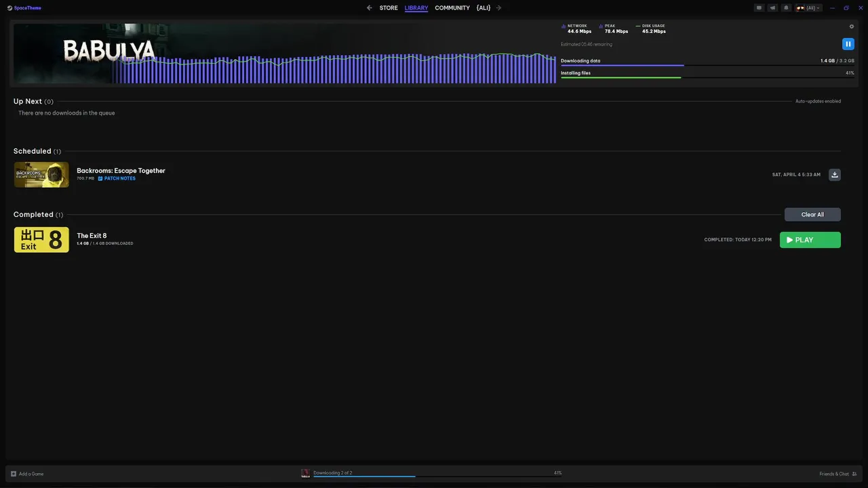Click Installing files progress bar
868x488 pixels.
[x=707, y=78]
